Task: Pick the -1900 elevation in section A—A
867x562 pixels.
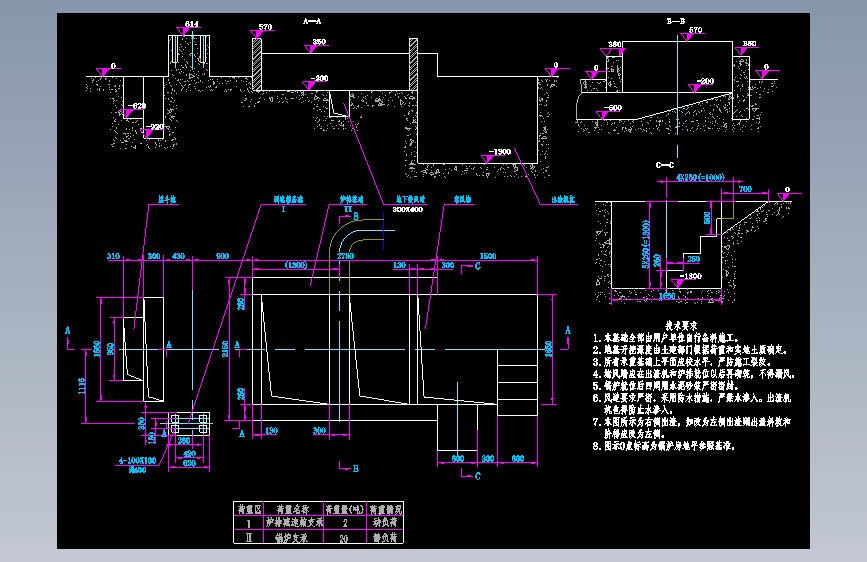Action: (500, 152)
